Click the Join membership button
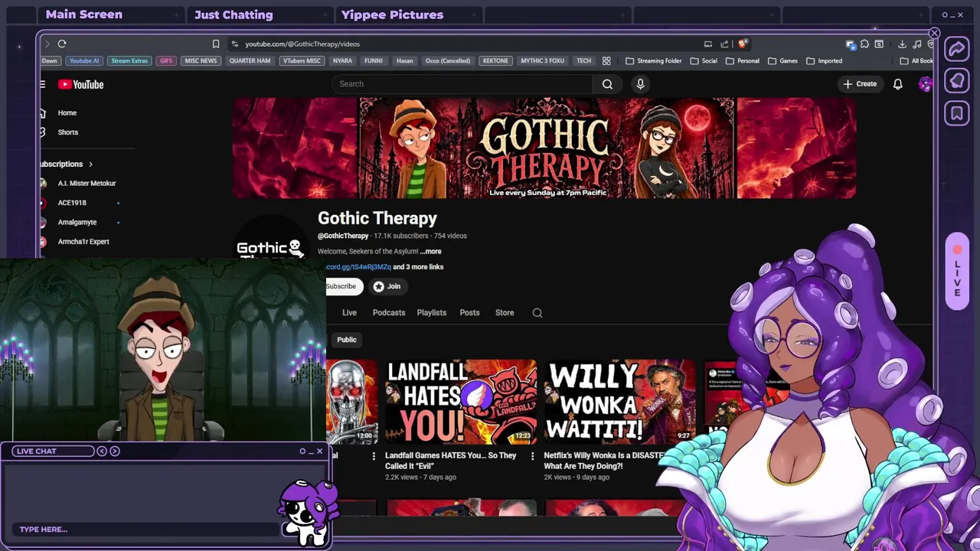This screenshot has height=551, width=980. coord(387,286)
